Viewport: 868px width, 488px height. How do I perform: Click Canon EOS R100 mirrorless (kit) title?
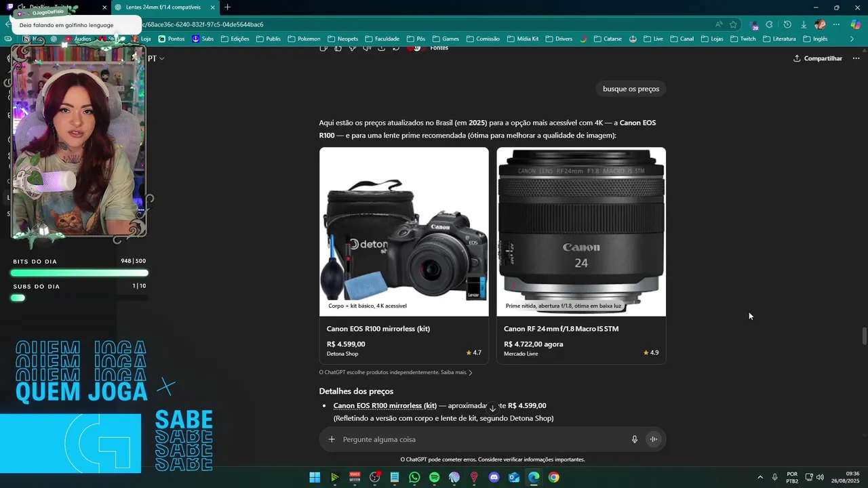tap(378, 329)
